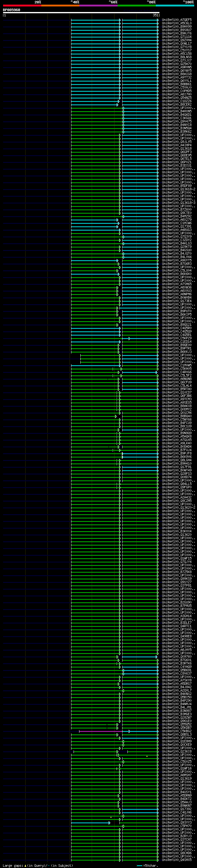The width and height of the screenshot is (197, 868).
Task: Click the cyan alignment bar for UniRef100_A7QEF5
Action: pyautogui.click(x=115, y=20)
